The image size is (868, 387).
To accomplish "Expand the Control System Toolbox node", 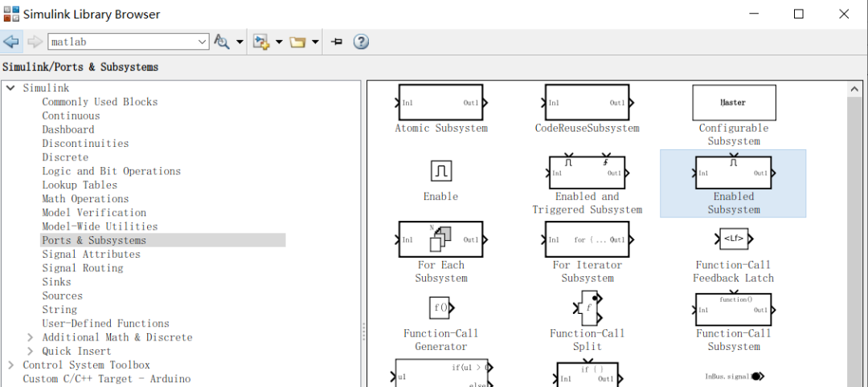I will pos(10,365).
